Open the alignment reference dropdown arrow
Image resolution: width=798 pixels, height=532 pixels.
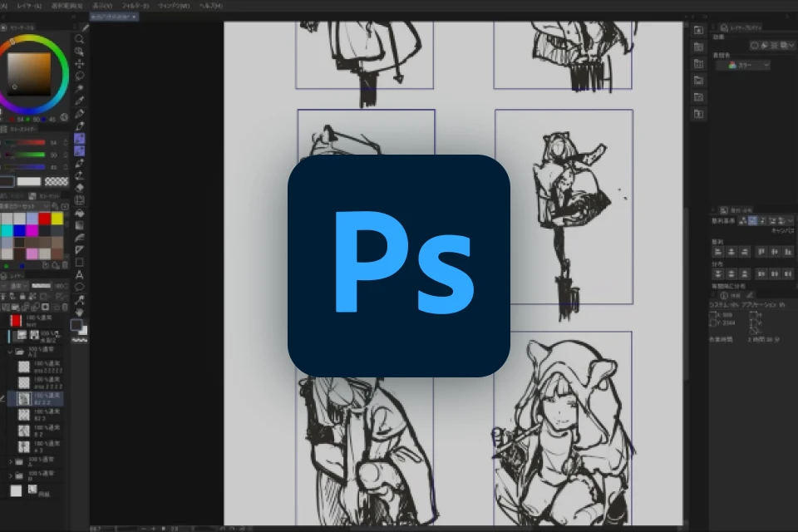tap(791, 220)
